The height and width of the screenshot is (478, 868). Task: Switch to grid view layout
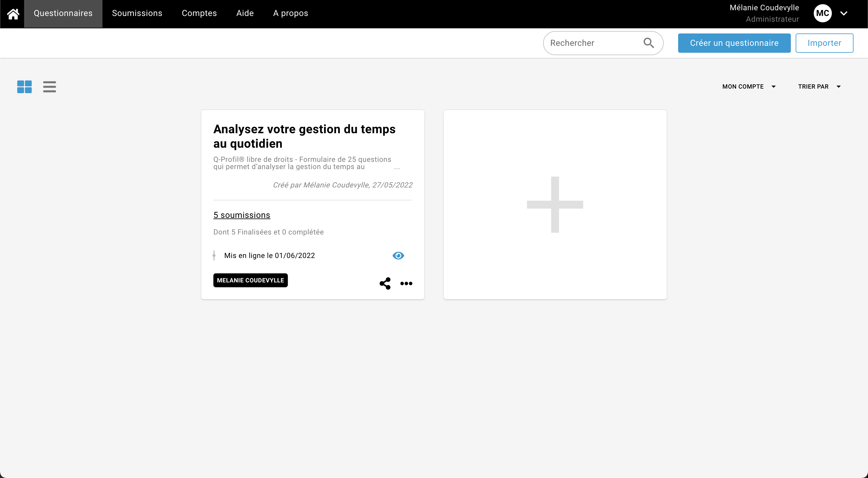[x=24, y=86]
